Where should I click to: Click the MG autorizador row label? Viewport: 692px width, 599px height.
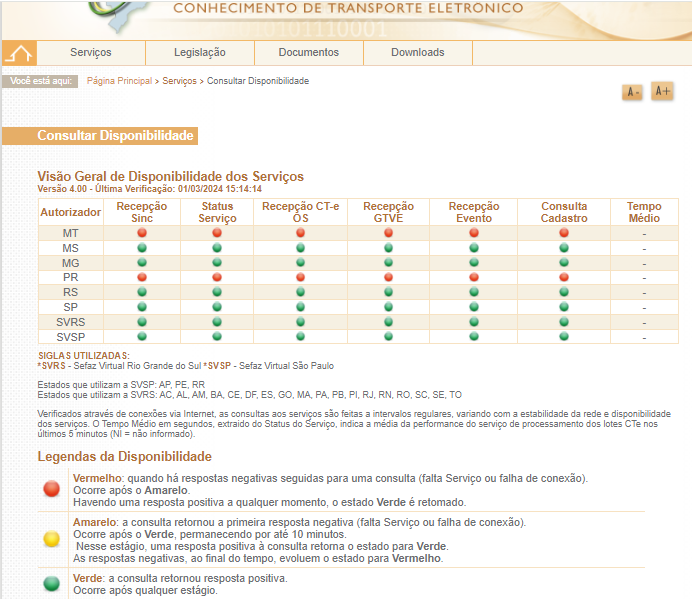71,263
